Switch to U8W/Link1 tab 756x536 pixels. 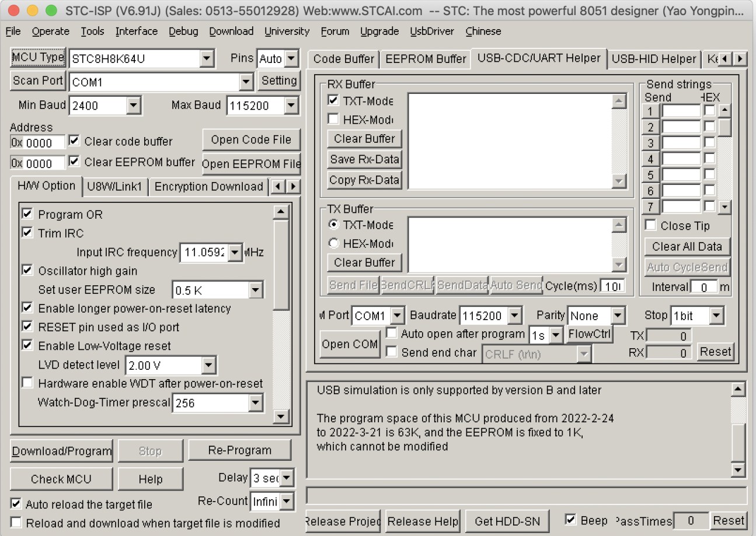[x=114, y=187]
